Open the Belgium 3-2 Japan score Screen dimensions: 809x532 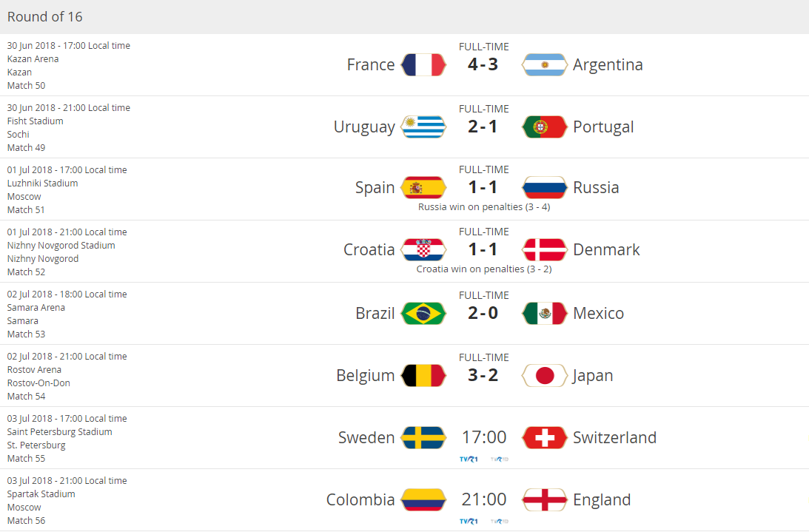click(x=483, y=376)
